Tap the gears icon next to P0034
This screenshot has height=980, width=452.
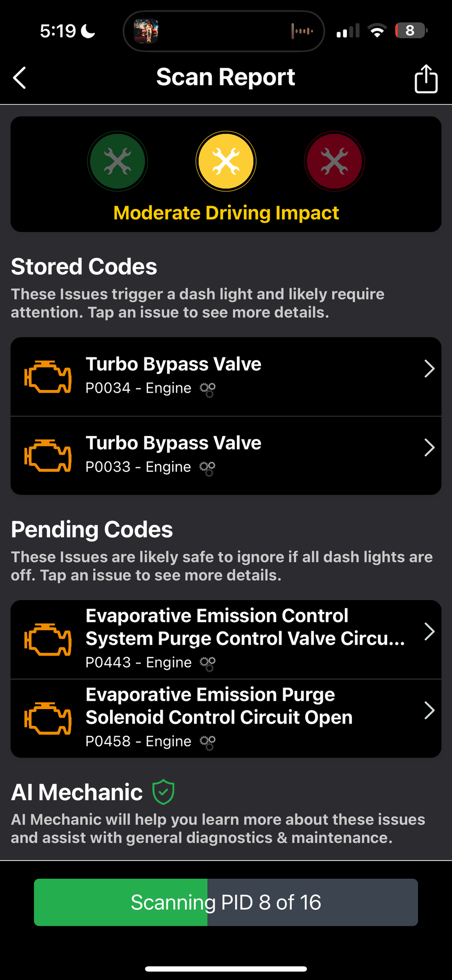208,390
